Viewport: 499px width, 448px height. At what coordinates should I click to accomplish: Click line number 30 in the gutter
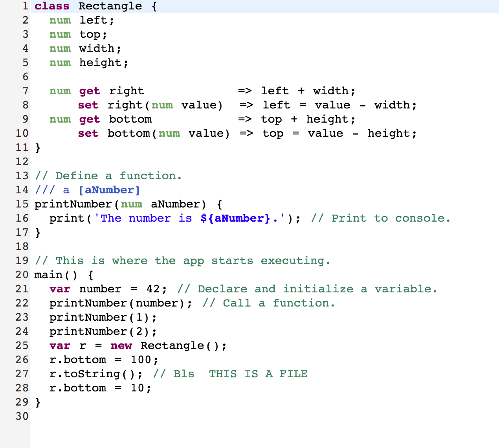click(22, 417)
